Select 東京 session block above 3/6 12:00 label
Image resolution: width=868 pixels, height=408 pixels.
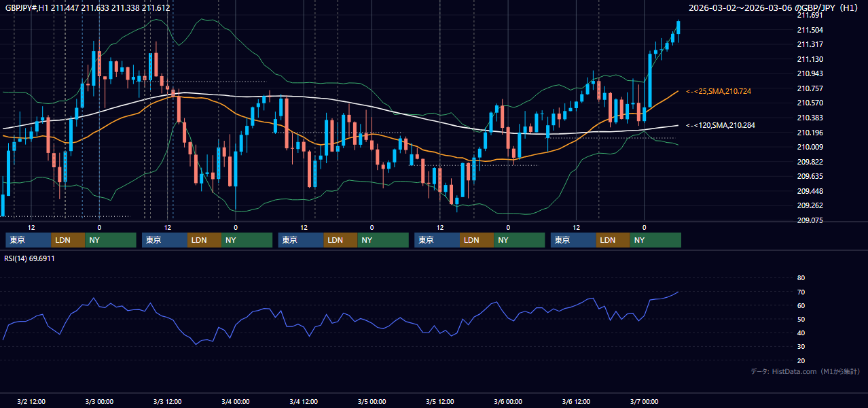click(x=574, y=240)
